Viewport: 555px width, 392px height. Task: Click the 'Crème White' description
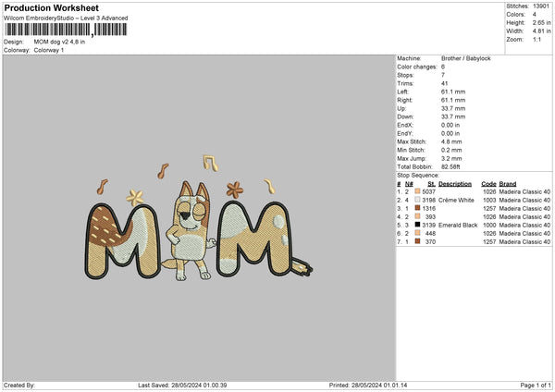click(x=456, y=200)
